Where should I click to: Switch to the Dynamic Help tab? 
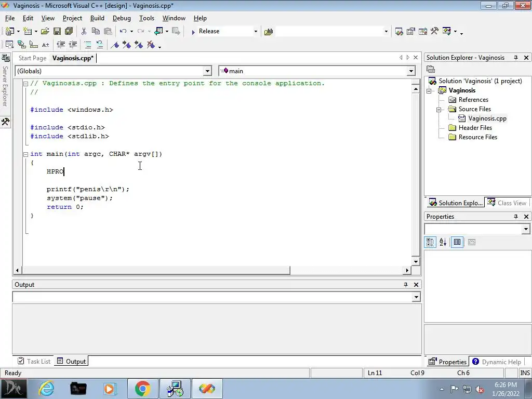pos(497,362)
